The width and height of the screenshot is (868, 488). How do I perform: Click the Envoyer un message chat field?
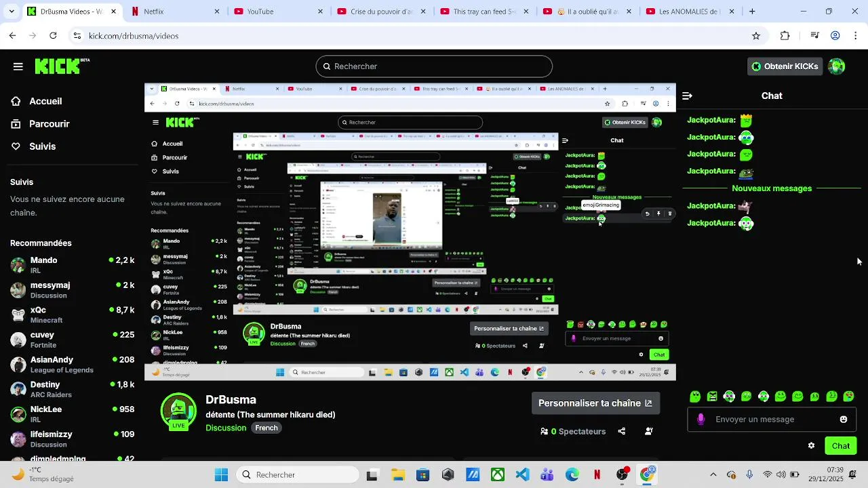point(772,420)
